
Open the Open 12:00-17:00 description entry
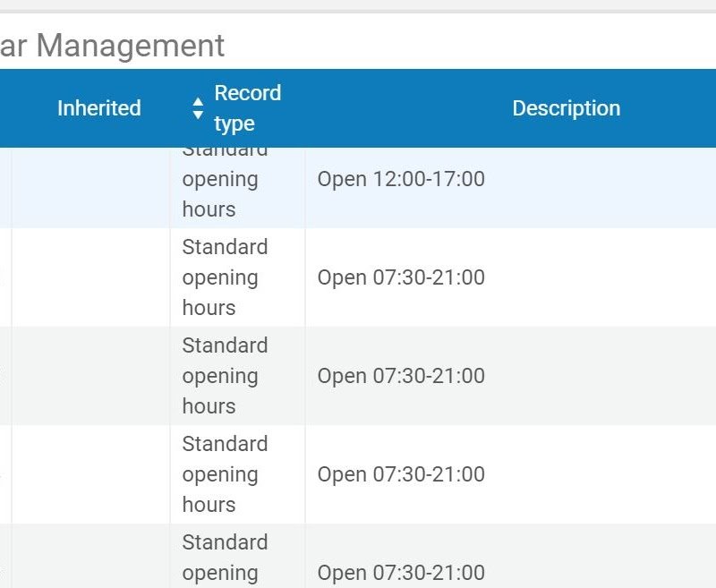(401, 179)
